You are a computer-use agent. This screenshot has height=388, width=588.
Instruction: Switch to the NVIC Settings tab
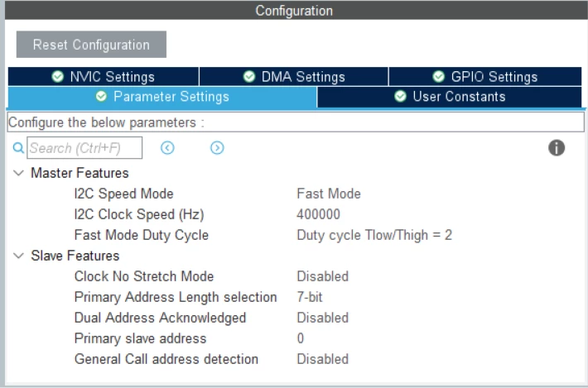(104, 77)
